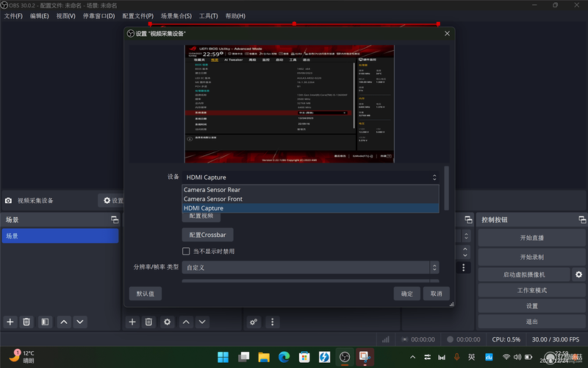Enable the 当不显示时禁用 checkbox
The image size is (588, 368).
tap(186, 251)
